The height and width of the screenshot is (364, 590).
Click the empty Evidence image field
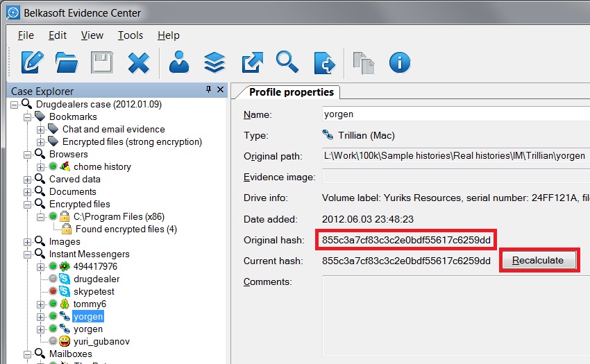click(456, 176)
